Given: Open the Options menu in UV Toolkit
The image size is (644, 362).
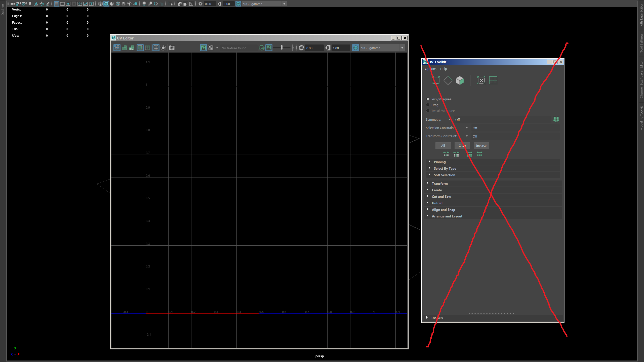Looking at the screenshot, I should click(430, 69).
